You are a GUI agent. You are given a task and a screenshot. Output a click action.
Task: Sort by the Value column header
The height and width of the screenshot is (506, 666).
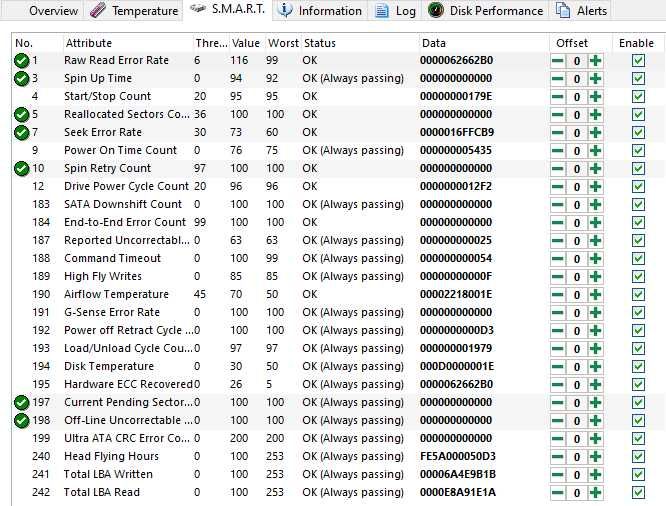[246, 43]
